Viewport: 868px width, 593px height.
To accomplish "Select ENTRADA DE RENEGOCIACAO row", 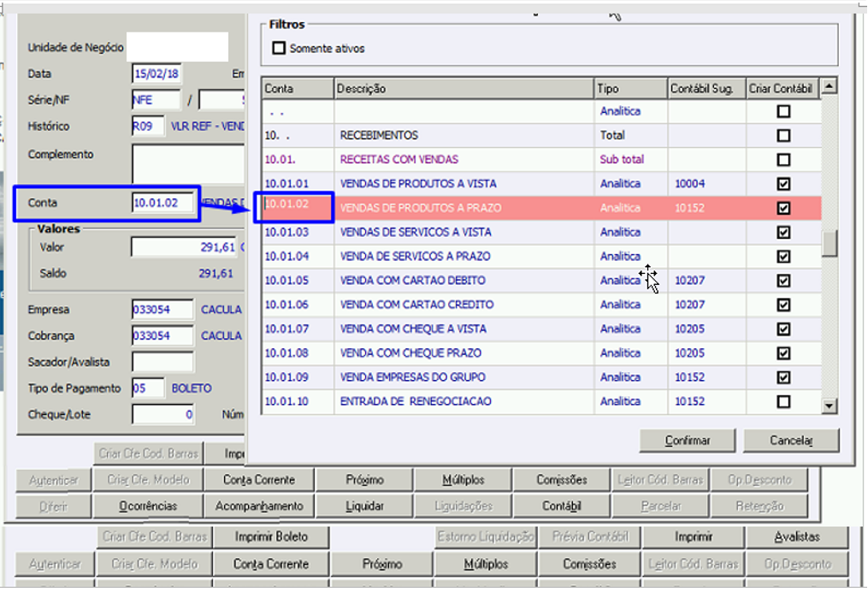I will pyautogui.click(x=541, y=401).
